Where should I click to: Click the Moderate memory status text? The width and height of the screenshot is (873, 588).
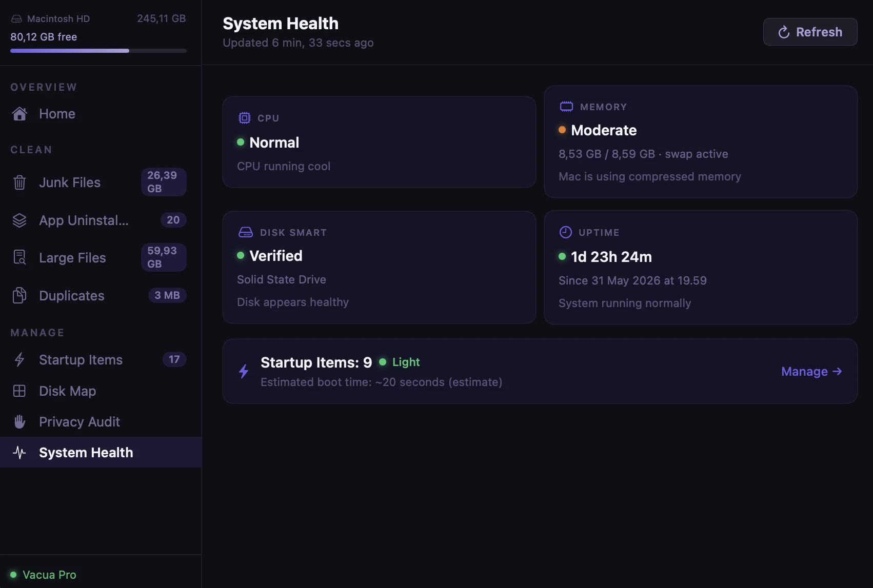604,130
